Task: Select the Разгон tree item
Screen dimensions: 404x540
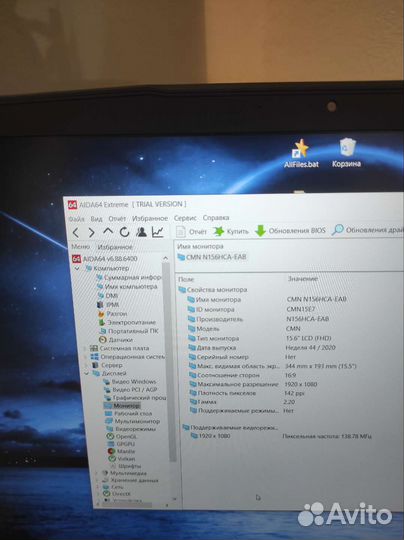Action: [112, 314]
